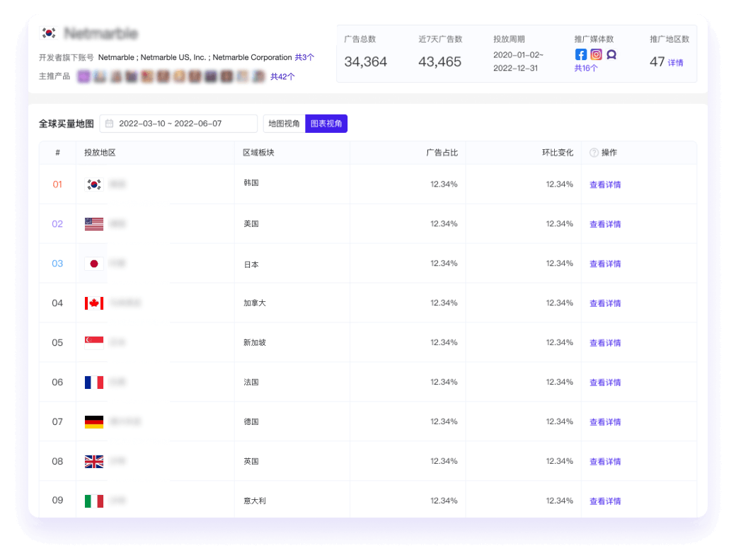736x560 pixels.
Task: Open 详情 next to region count 47
Action: click(x=676, y=63)
